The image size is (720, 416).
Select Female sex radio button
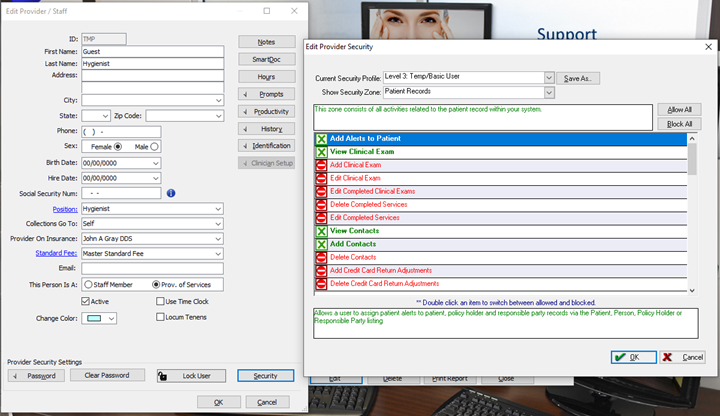[x=118, y=147]
